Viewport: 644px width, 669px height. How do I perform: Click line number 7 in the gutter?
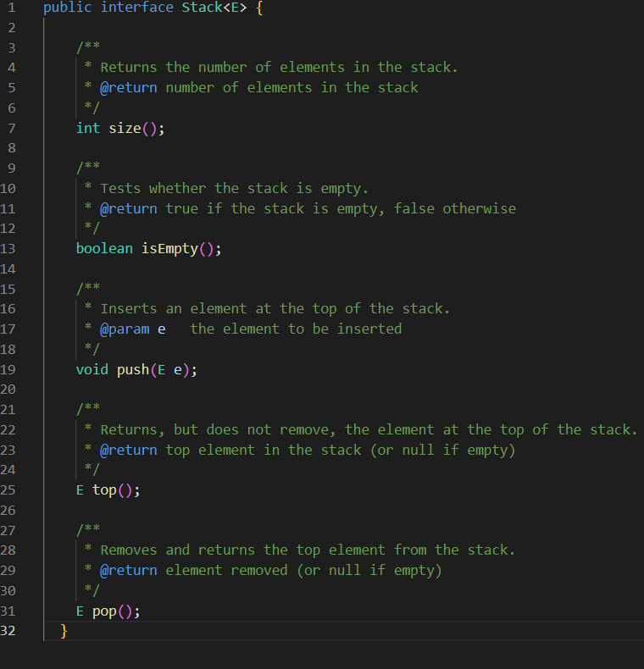pyautogui.click(x=12, y=128)
